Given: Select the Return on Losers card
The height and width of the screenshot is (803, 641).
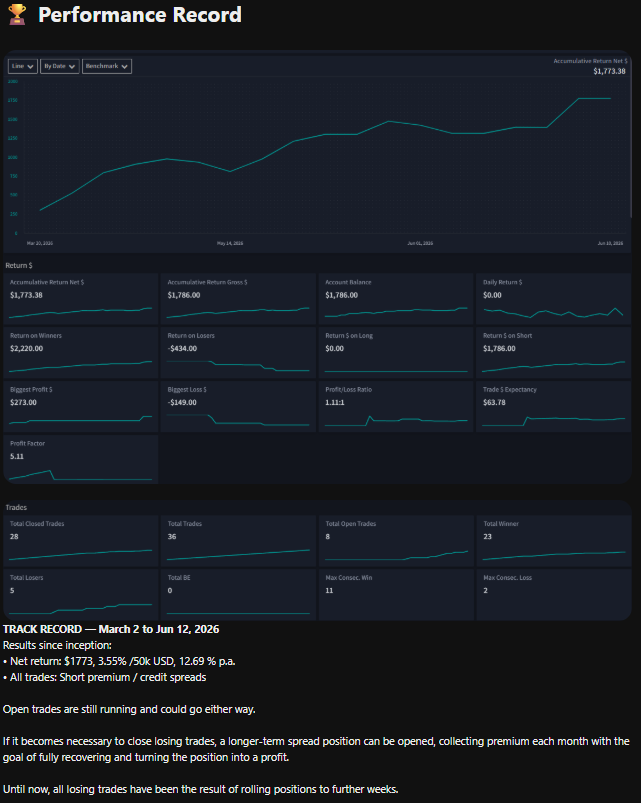Looking at the screenshot, I should [x=238, y=352].
